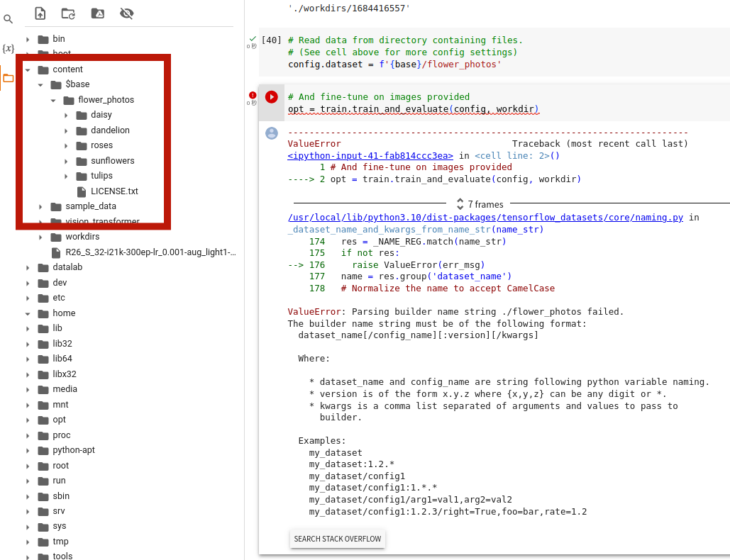
Task: Mount Google Drive
Action: (x=97, y=13)
